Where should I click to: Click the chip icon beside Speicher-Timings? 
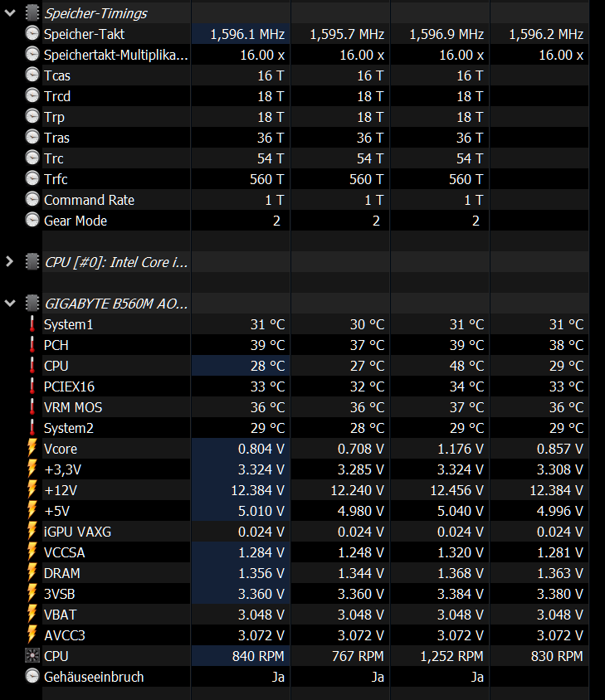(x=32, y=13)
